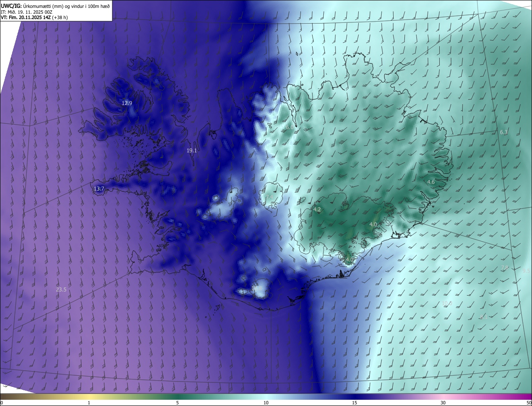Click the 4.2 value label on the map

(x=317, y=209)
